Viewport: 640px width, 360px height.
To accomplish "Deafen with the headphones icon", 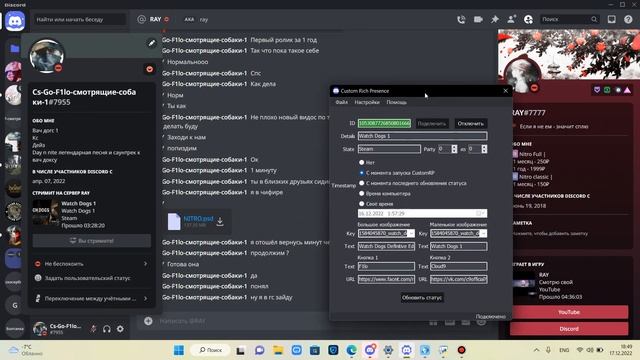I will tap(107, 329).
